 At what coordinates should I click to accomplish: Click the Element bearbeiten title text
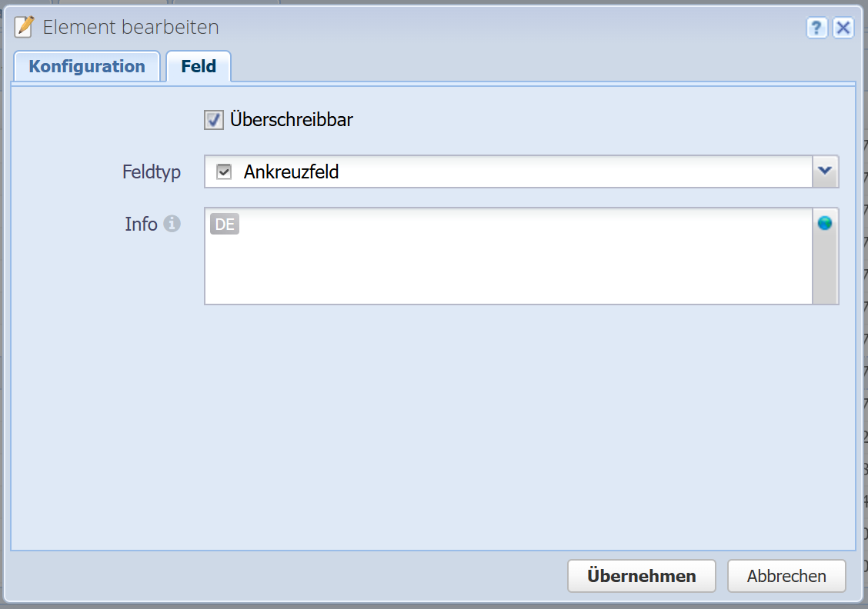click(131, 28)
